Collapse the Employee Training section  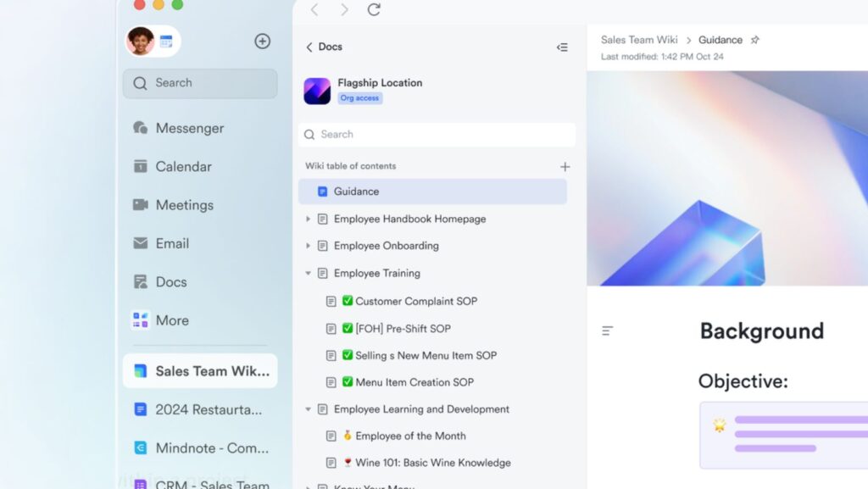point(308,274)
